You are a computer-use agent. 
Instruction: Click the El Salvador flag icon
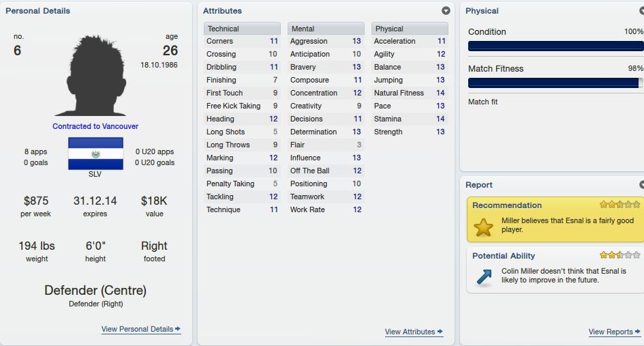(95, 154)
